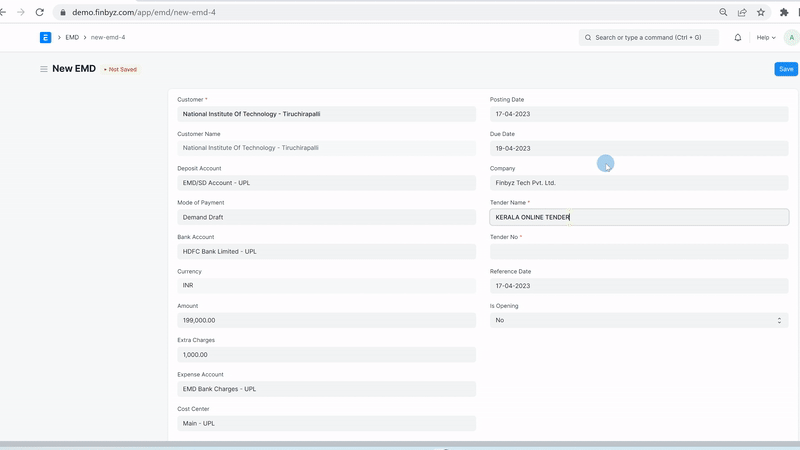Open the Is Opening dropdown

point(639,320)
